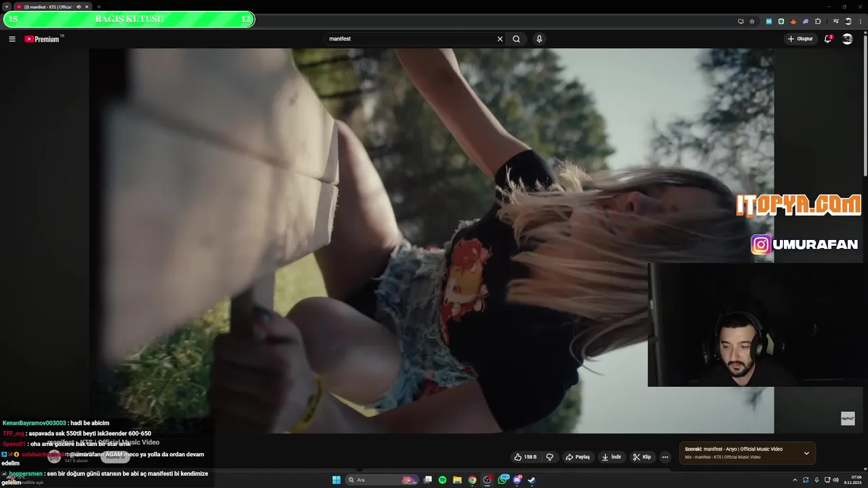868x488 pixels.
Task: Open the Oluştur create button
Action: 800,39
